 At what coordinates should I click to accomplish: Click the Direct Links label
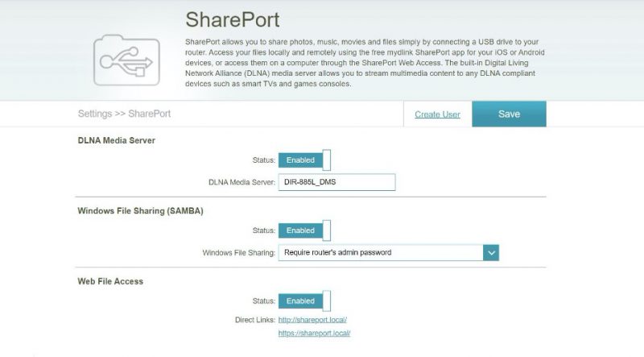click(255, 320)
